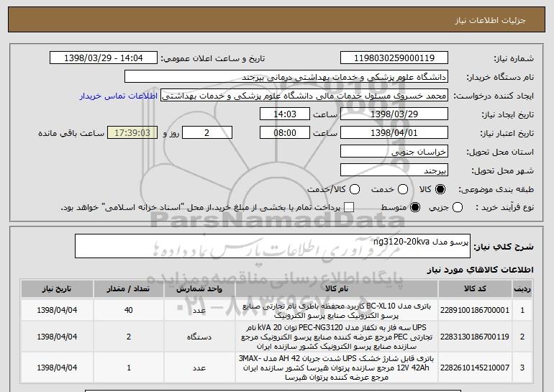Click the PEC-NG3120 UPS item name

click(337, 337)
